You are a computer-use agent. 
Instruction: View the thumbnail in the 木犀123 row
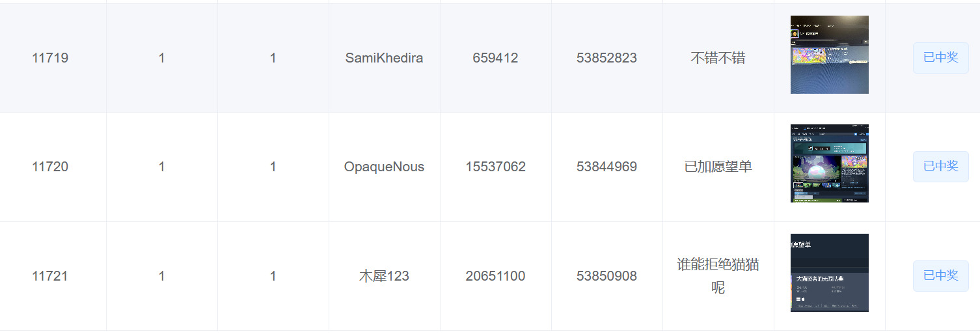pyautogui.click(x=829, y=273)
